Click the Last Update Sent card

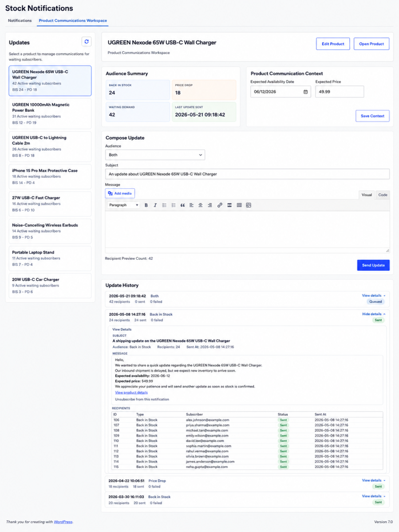point(204,112)
